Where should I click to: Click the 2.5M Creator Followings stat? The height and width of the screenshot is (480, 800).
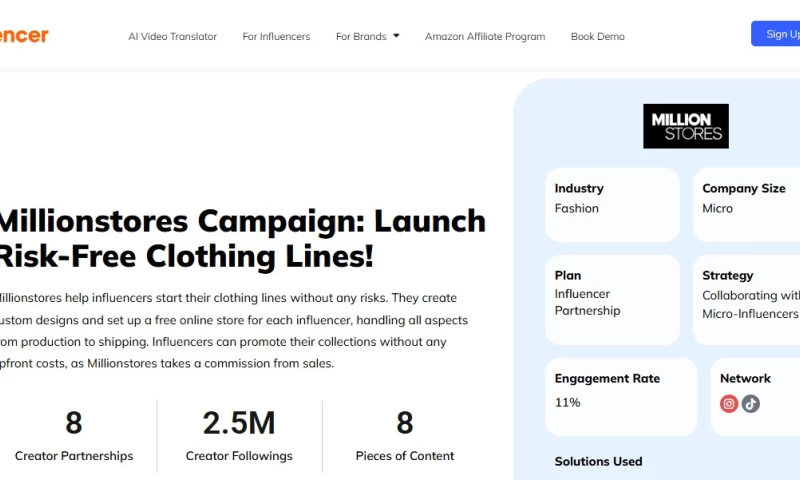pos(239,436)
